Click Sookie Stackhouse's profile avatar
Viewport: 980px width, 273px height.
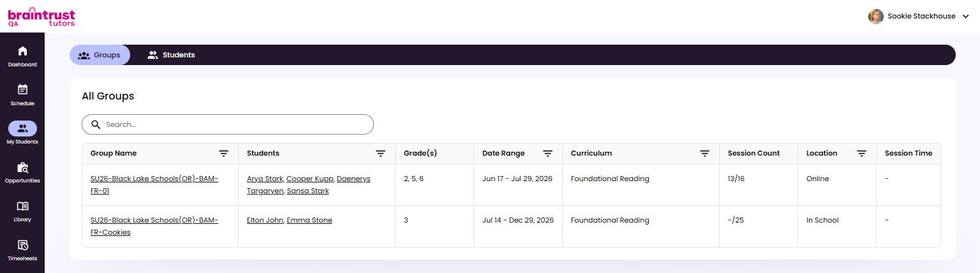coord(875,17)
